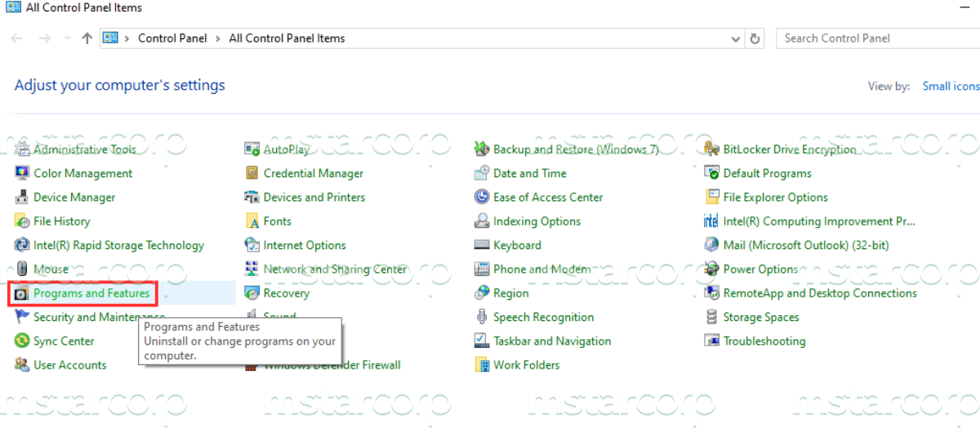Click the Ease of Access Center icon
This screenshot has width=980, height=433.
pos(482,197)
